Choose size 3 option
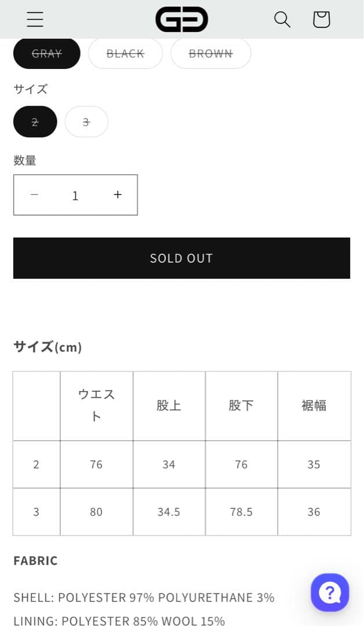Screen dimensions: 364x626 click(x=86, y=122)
